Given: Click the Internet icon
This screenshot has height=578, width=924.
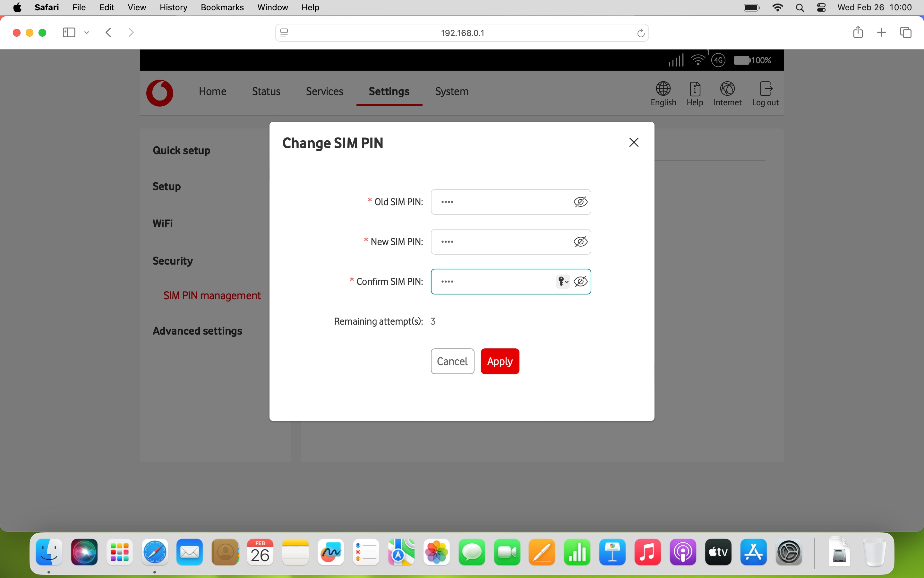Looking at the screenshot, I should pos(727,94).
